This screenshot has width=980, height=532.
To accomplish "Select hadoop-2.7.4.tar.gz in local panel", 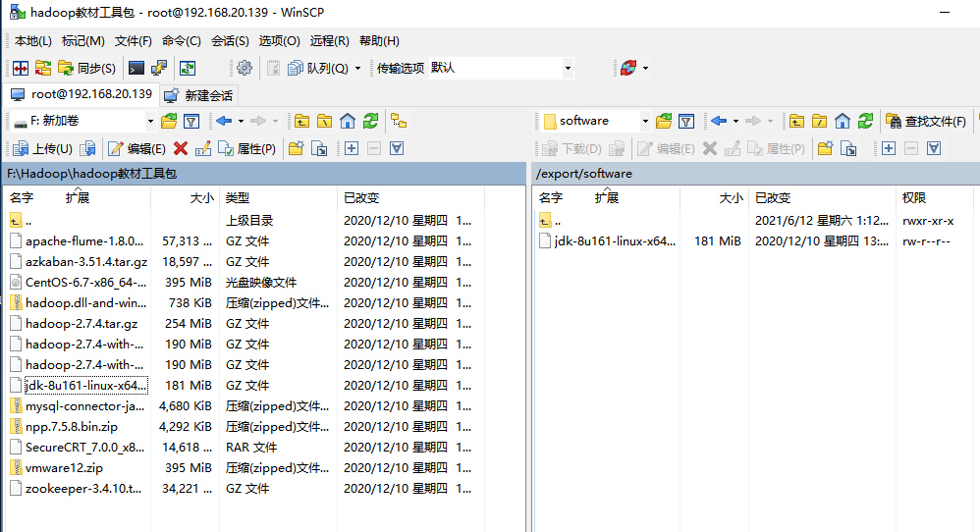I will tap(82, 324).
